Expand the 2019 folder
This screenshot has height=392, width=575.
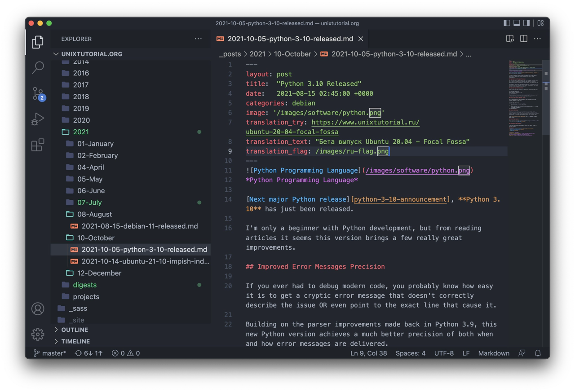pyautogui.click(x=131, y=108)
